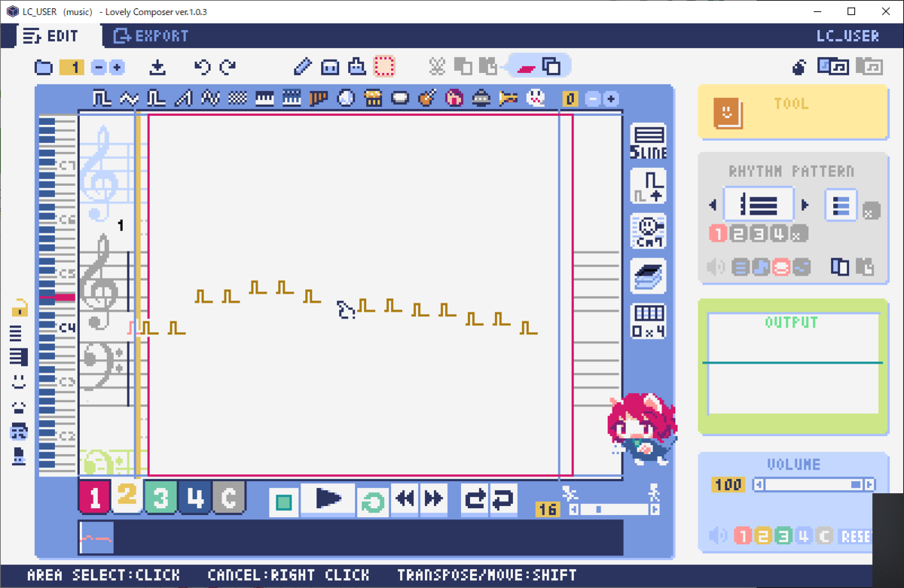Toggle the loop playback button

[x=373, y=501]
